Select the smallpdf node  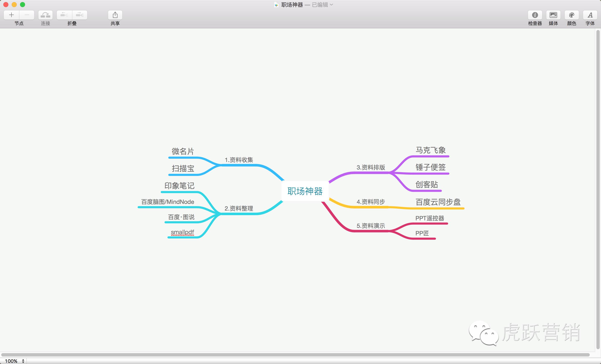pyautogui.click(x=182, y=232)
